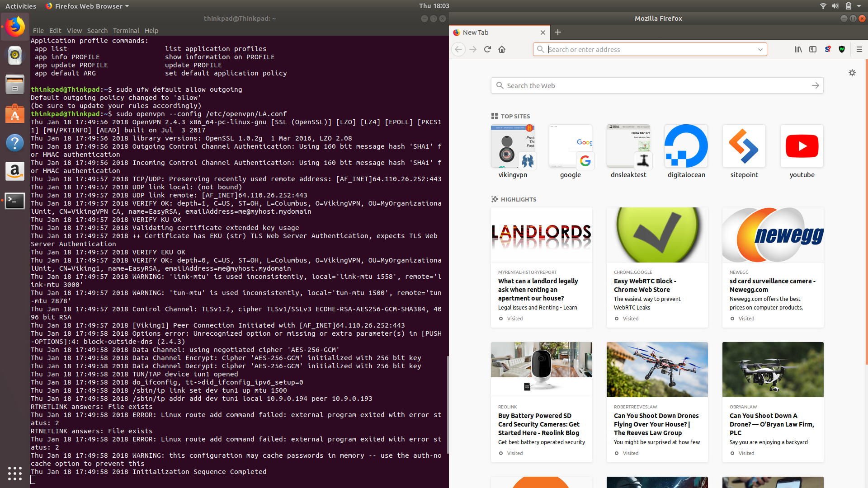Open the system menu arrow
Screen dimensions: 868x488
tap(859, 6)
